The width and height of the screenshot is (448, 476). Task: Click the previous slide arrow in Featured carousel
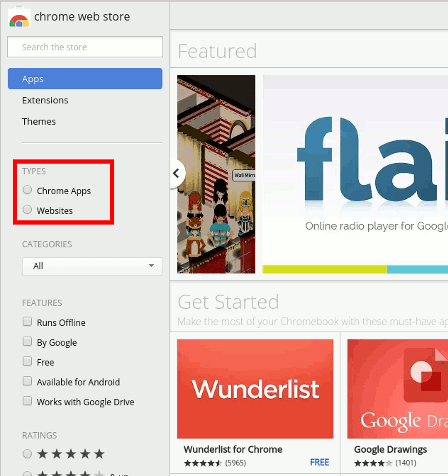(176, 173)
